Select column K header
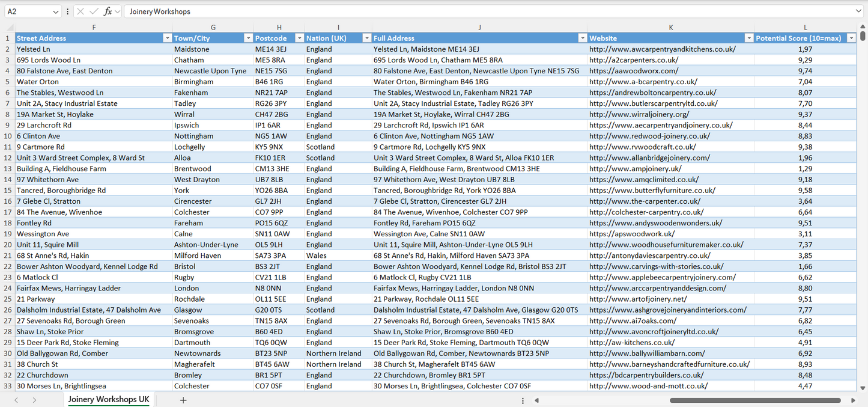The image size is (868, 407). coord(670,28)
